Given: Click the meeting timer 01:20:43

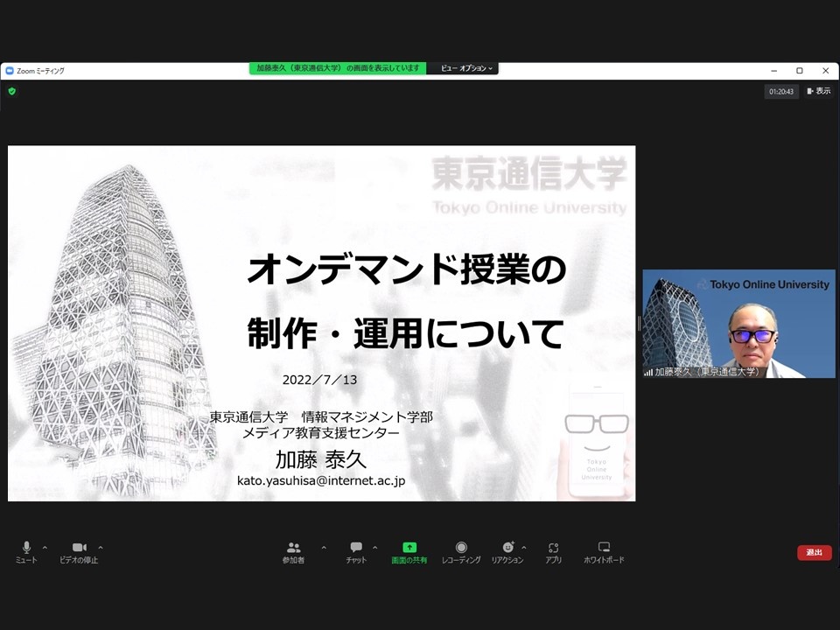Looking at the screenshot, I should tap(781, 92).
